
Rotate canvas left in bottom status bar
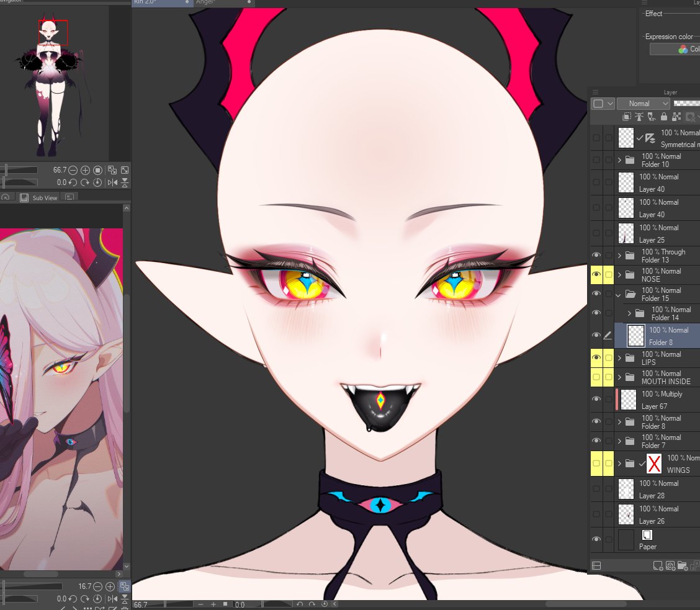coord(300,604)
